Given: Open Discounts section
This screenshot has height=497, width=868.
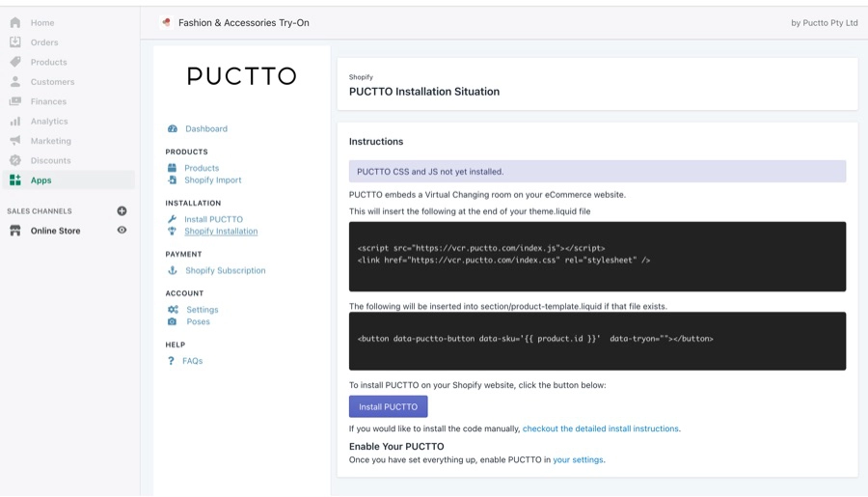Looking at the screenshot, I should [x=51, y=160].
